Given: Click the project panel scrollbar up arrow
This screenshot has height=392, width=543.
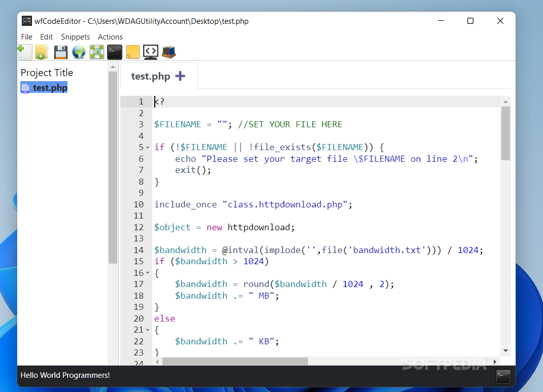Looking at the screenshot, I should (x=113, y=67).
